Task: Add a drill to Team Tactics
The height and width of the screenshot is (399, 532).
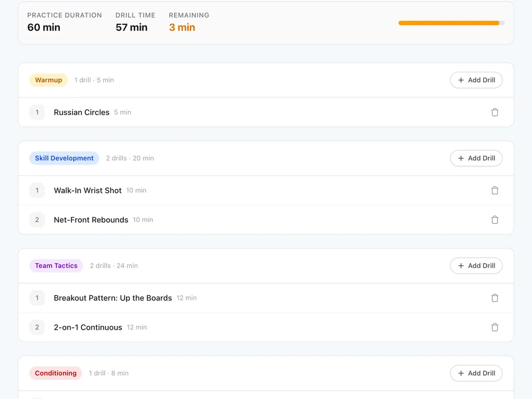Action: [476, 265]
